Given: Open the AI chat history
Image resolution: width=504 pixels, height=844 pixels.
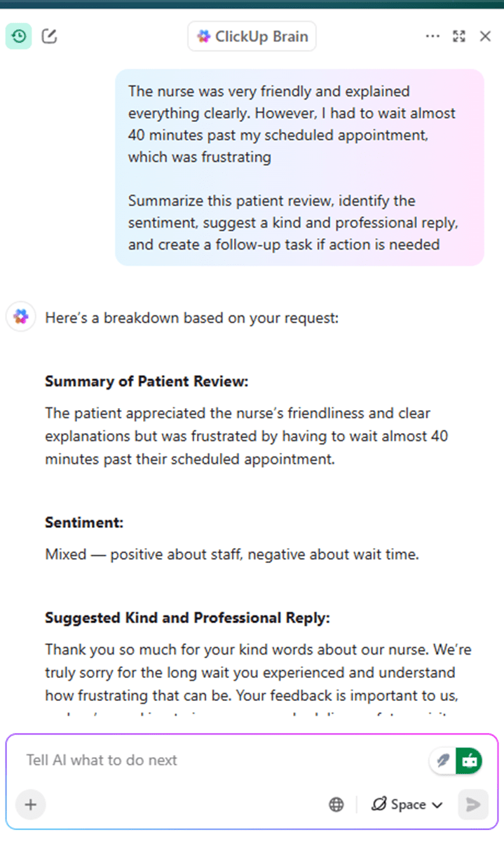Looking at the screenshot, I should coord(18,36).
